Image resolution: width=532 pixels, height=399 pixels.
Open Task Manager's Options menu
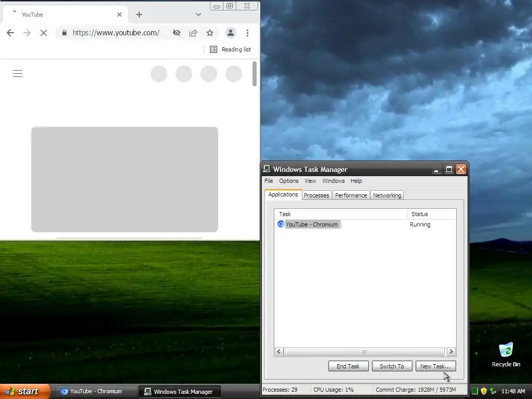point(289,181)
